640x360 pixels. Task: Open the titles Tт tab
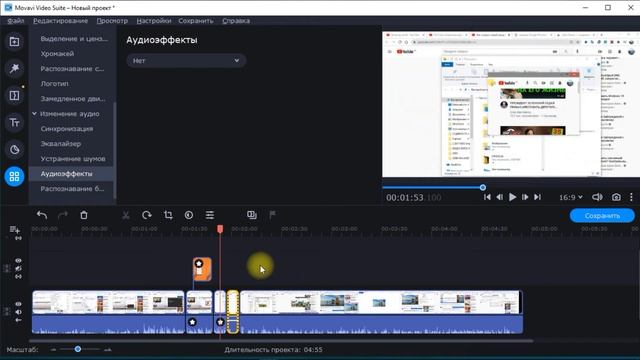tap(14, 122)
